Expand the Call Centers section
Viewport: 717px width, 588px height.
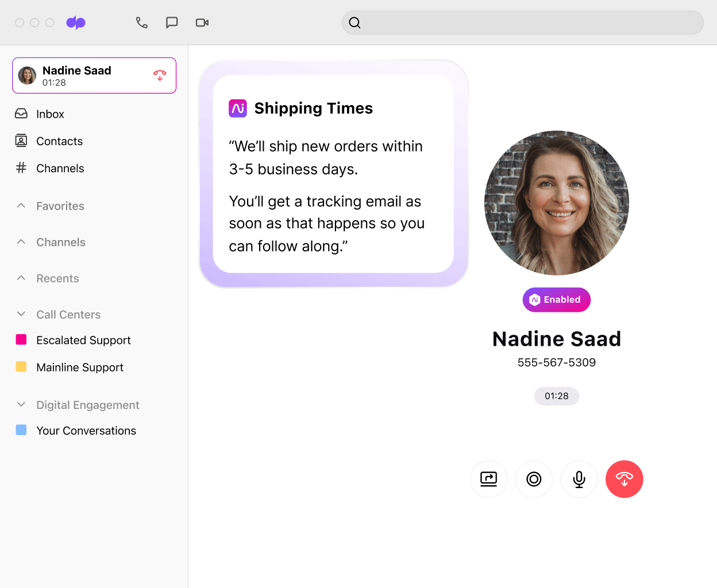[21, 314]
